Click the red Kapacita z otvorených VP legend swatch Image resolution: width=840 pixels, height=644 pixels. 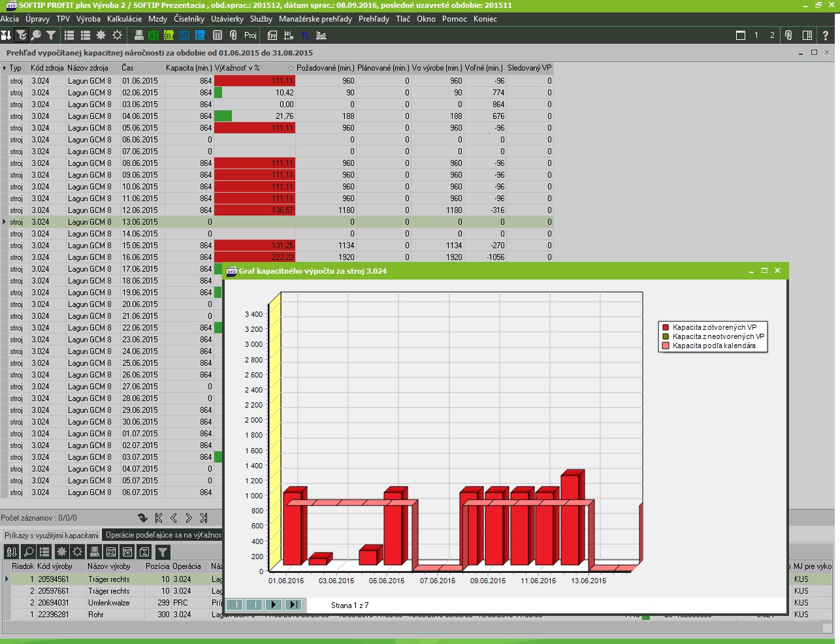666,327
